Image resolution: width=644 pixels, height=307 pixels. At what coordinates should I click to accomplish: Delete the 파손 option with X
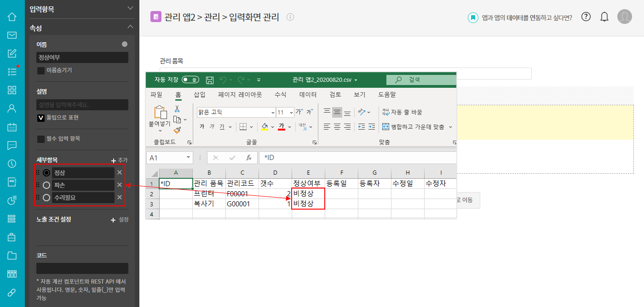pyautogui.click(x=120, y=185)
